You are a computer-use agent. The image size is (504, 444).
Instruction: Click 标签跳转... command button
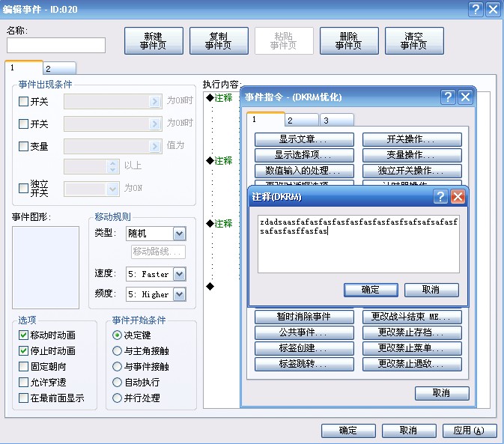point(304,365)
